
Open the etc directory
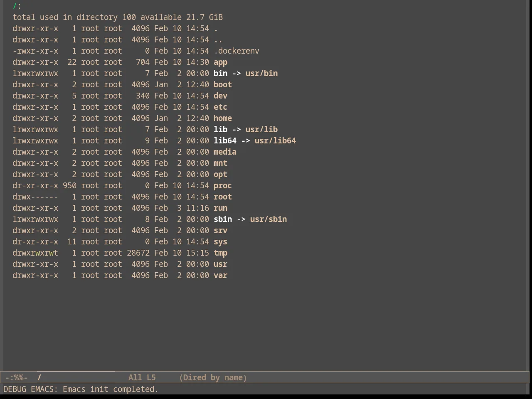point(220,107)
